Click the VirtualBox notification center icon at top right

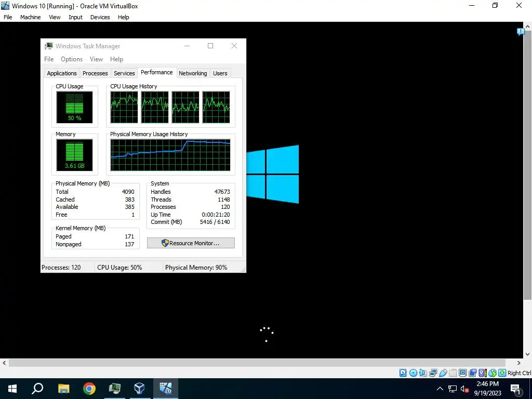tap(521, 32)
